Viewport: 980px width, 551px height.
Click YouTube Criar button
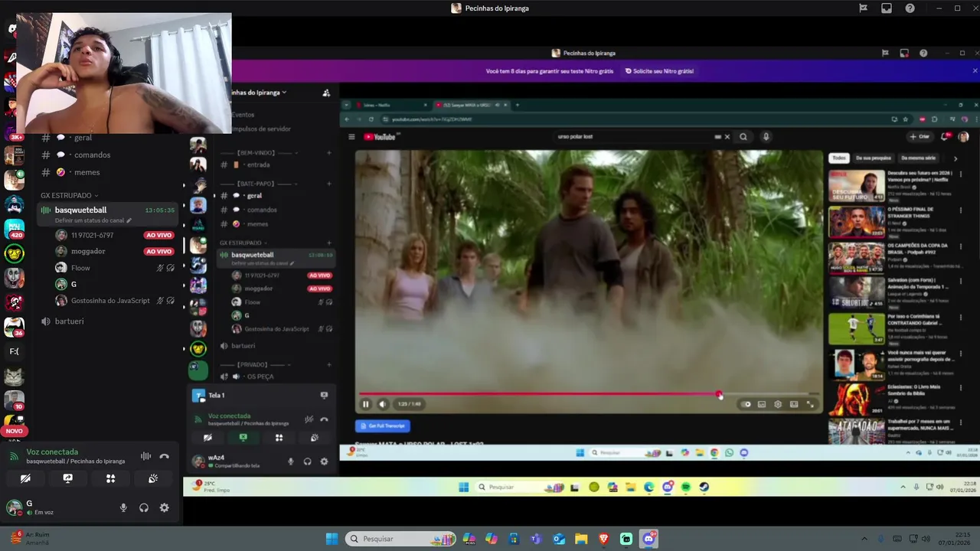[x=919, y=137]
